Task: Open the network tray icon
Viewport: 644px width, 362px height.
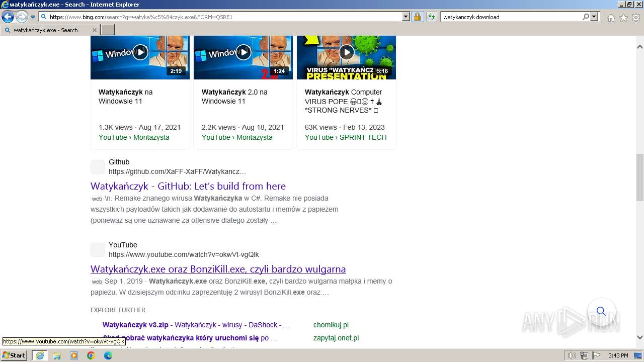Action: coord(584,355)
